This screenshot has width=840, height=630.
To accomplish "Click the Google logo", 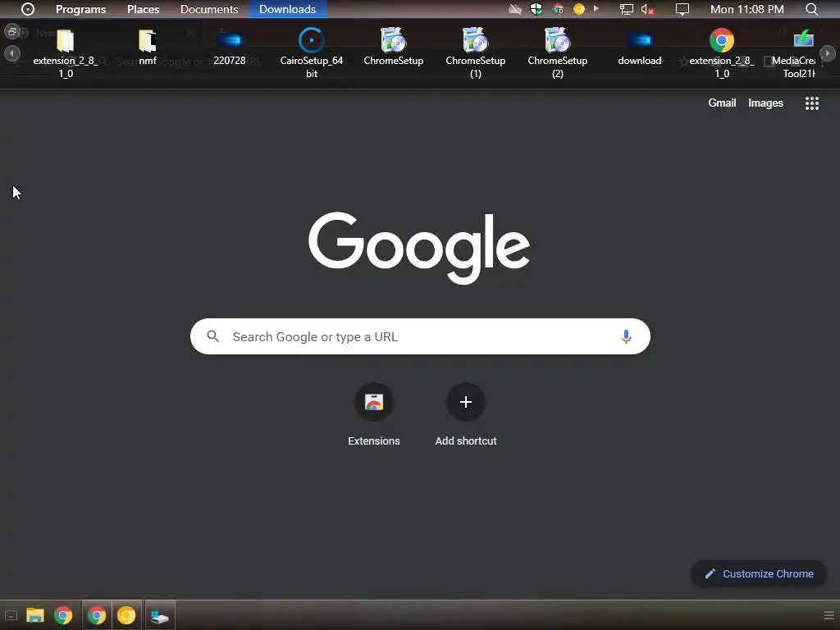I will point(419,248).
